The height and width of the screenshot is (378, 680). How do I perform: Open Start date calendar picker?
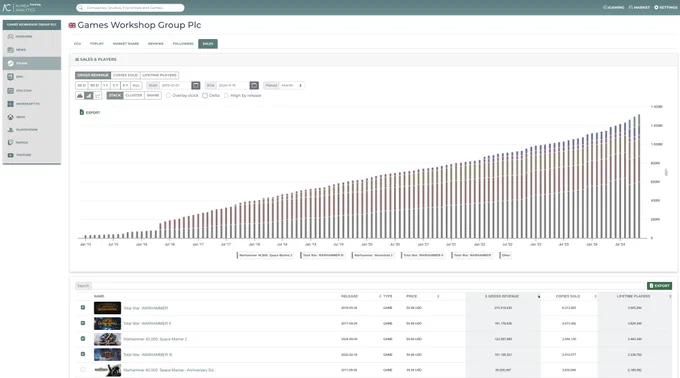[x=196, y=85]
